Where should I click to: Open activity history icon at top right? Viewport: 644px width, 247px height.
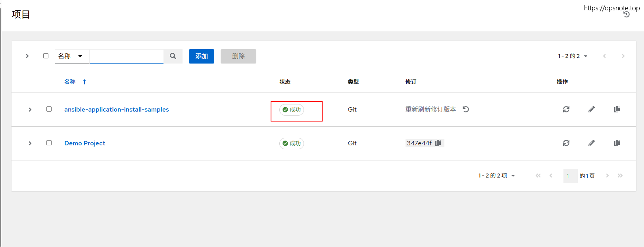click(x=627, y=15)
